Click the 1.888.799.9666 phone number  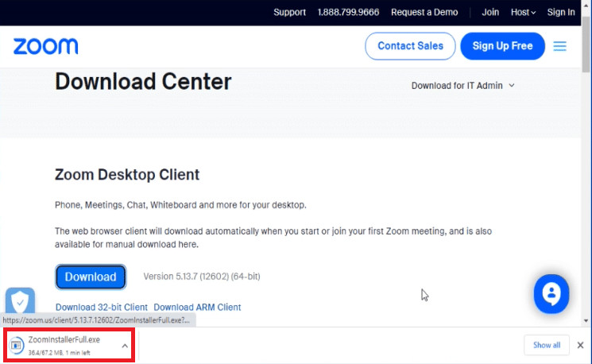click(348, 13)
